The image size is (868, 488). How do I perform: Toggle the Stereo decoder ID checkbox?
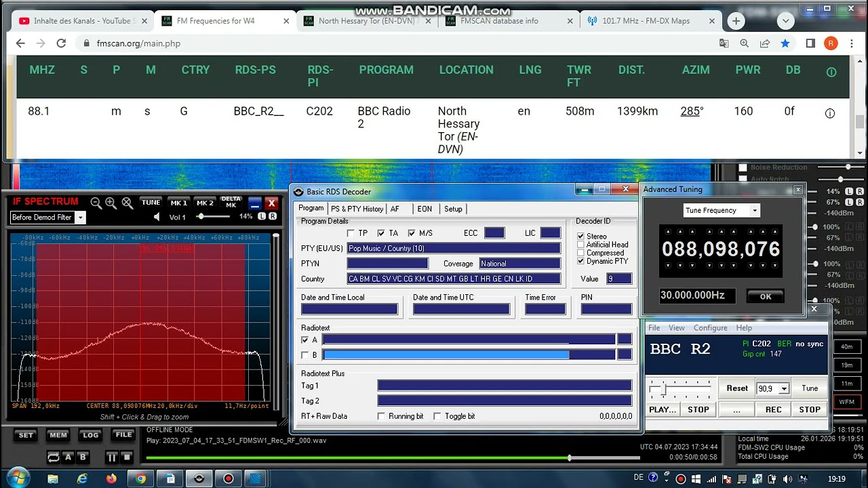pos(581,237)
